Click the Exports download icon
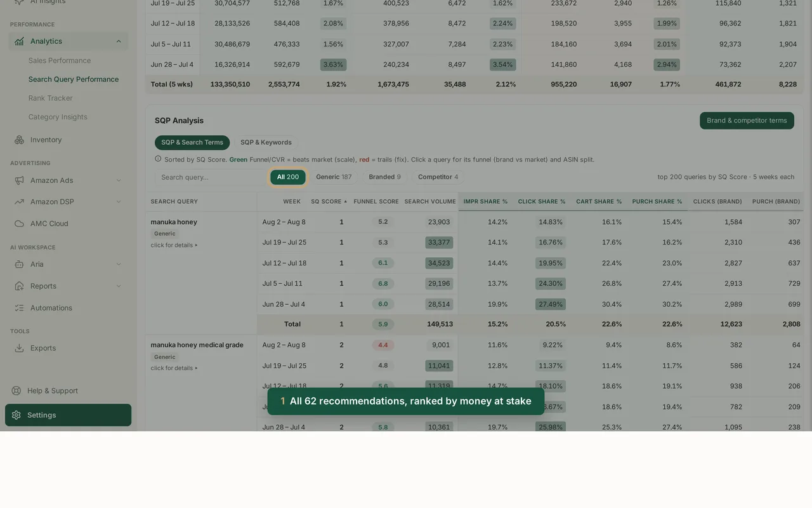The image size is (812, 508). [19, 348]
